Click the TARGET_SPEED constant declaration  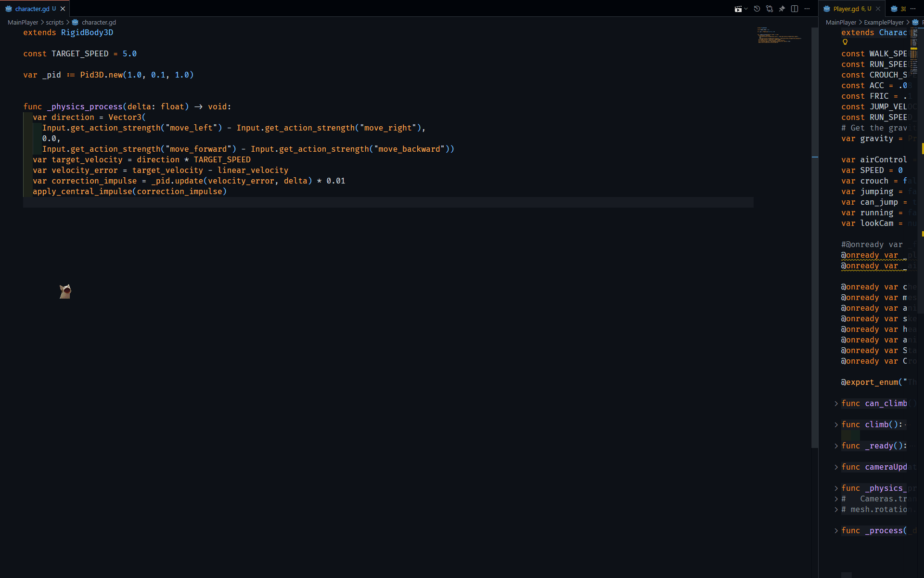pos(80,54)
